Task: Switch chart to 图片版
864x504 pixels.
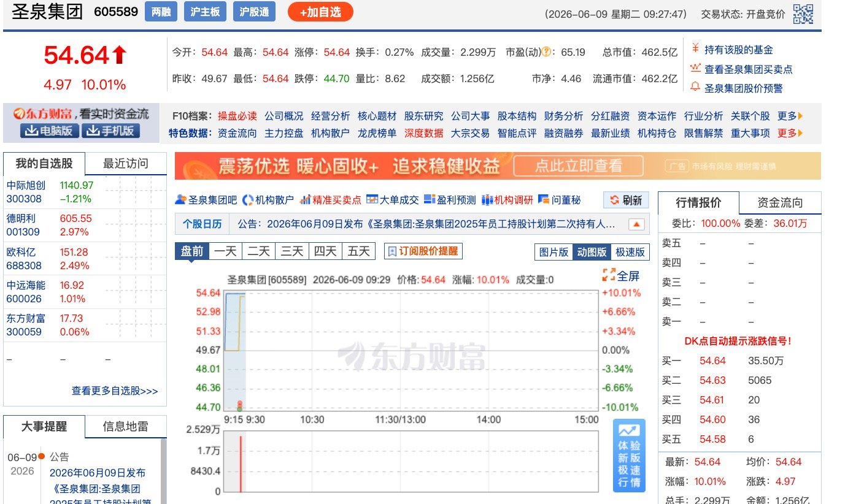Action: (x=554, y=252)
